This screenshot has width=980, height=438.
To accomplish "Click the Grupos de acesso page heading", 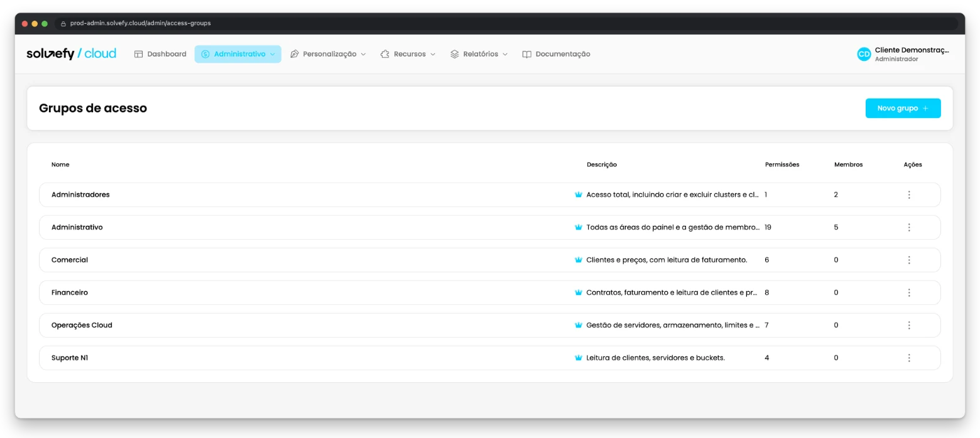I will pyautogui.click(x=93, y=108).
